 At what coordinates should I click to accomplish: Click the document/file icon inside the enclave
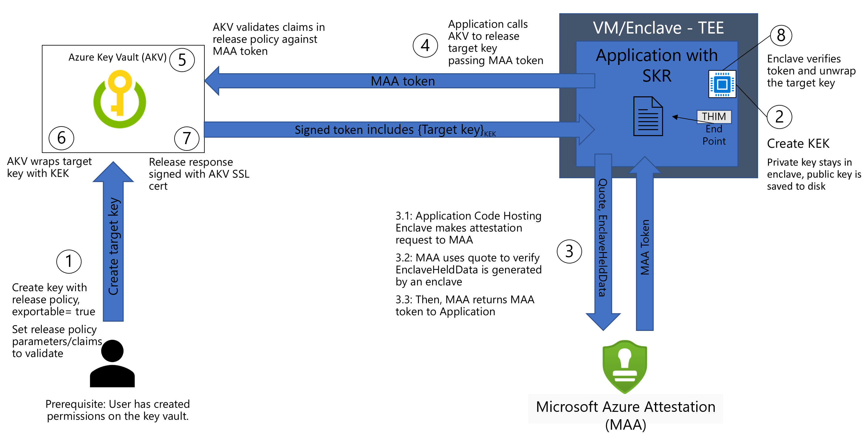pyautogui.click(x=609, y=116)
